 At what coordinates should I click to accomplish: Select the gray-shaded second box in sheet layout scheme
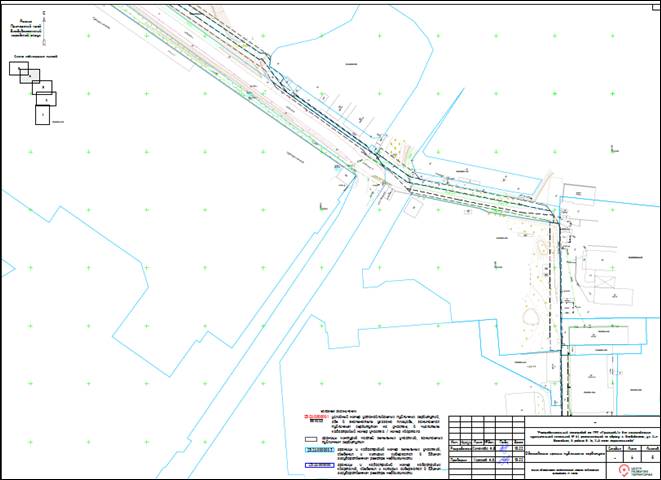pos(30,76)
